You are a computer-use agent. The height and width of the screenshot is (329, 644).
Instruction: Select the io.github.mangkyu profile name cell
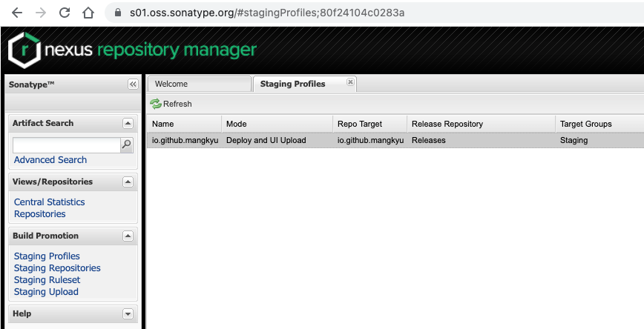185,140
